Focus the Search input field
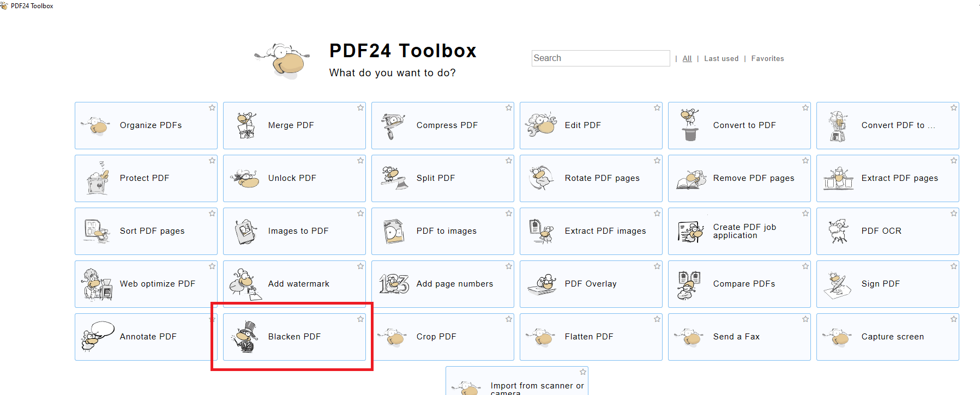 click(600, 58)
